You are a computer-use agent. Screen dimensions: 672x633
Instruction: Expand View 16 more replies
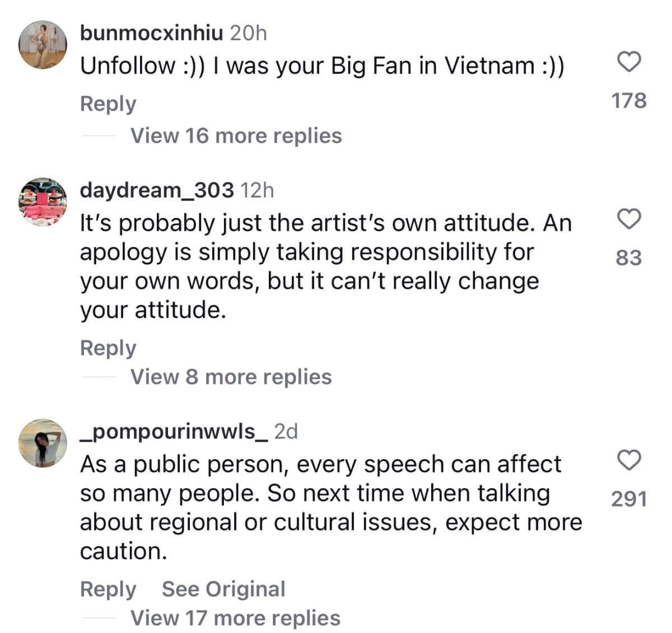[236, 135]
